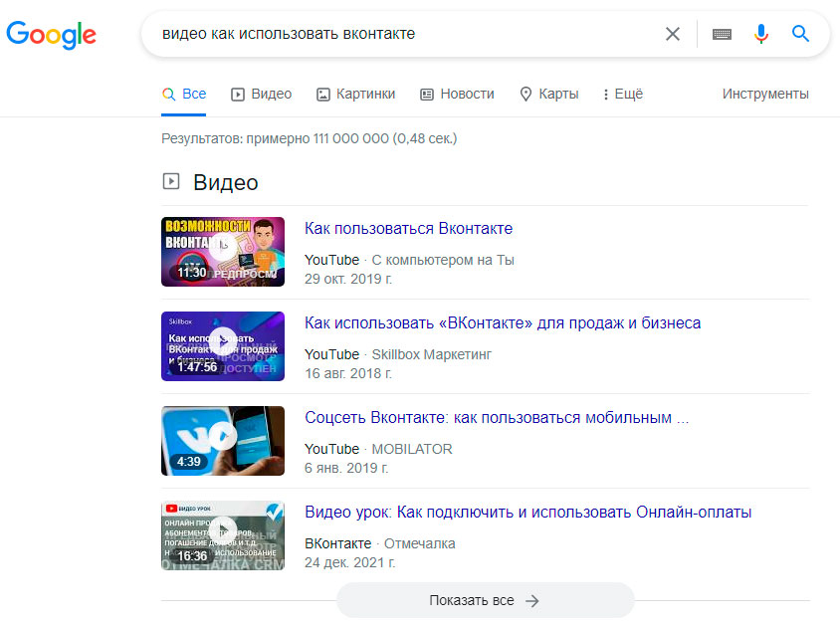Click the 'MOBILATOR' channel text
This screenshot has width=840, height=628.
[x=411, y=449]
